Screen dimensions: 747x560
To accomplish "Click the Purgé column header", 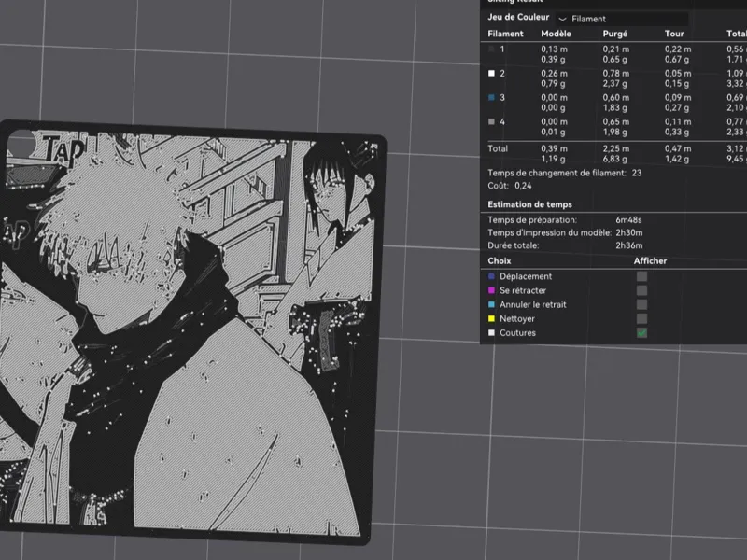I will pos(615,34).
